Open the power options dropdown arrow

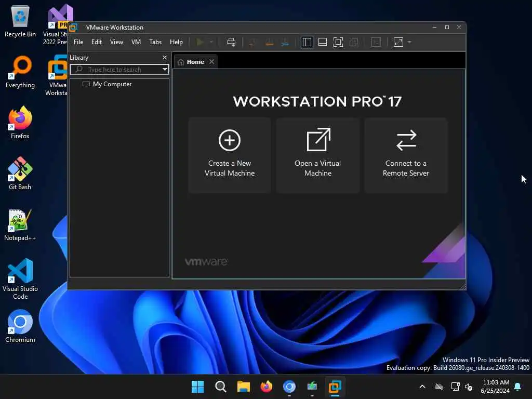(211, 42)
